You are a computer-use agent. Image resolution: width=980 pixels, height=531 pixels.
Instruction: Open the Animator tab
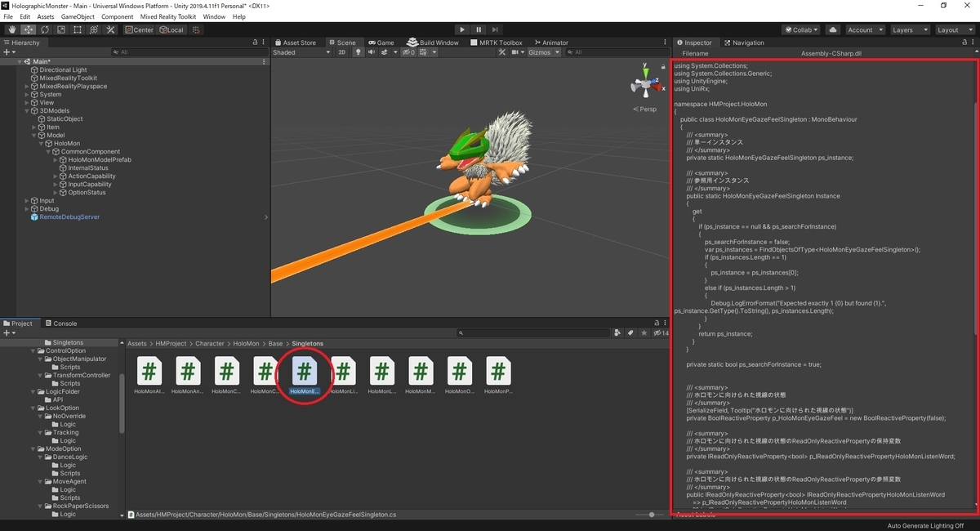pyautogui.click(x=551, y=42)
